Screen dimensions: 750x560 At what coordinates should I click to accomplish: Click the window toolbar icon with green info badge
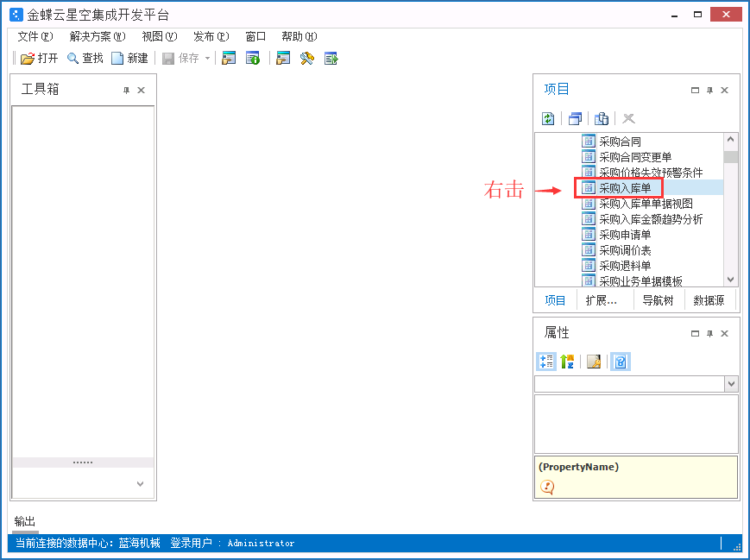coord(253,59)
